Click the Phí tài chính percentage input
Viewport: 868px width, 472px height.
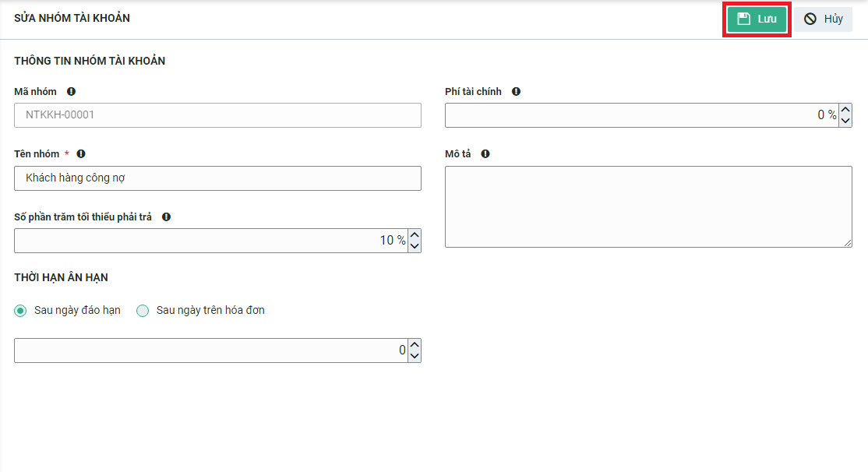tap(642, 115)
